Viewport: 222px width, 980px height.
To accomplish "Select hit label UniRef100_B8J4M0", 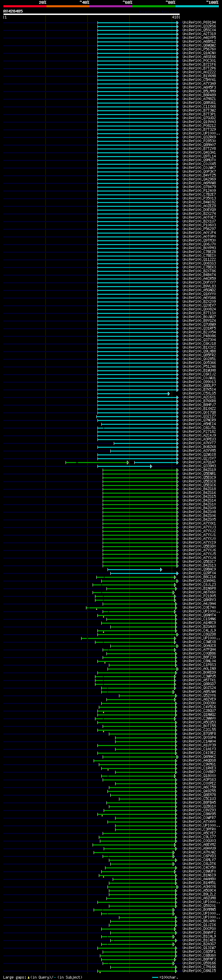I will coord(199,921).
